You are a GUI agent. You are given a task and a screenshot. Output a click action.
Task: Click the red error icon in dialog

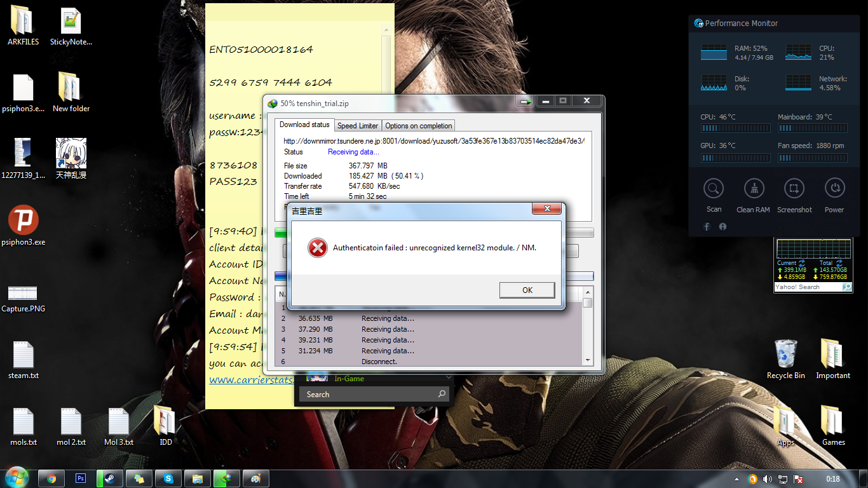pos(317,248)
